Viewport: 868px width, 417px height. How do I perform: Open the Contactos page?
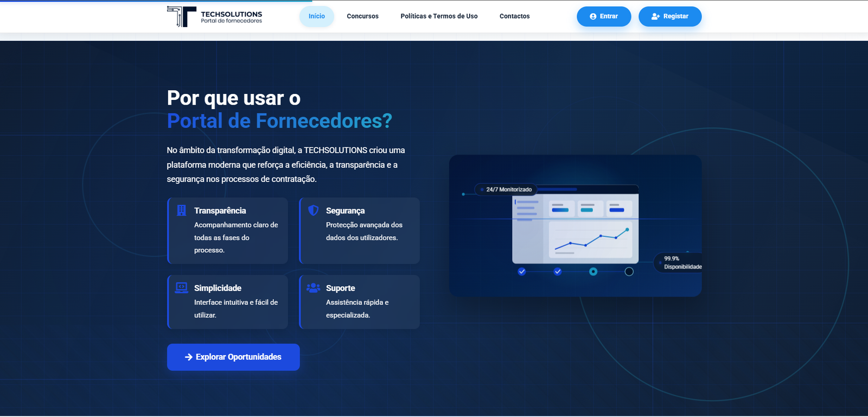click(x=515, y=16)
